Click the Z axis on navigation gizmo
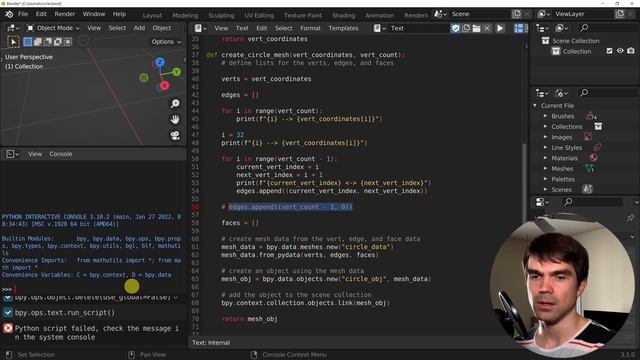 click(160, 62)
